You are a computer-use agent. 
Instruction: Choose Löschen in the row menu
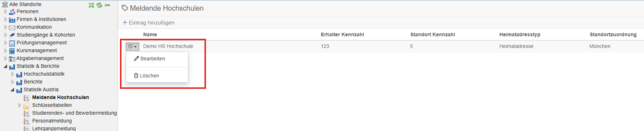pos(146,76)
